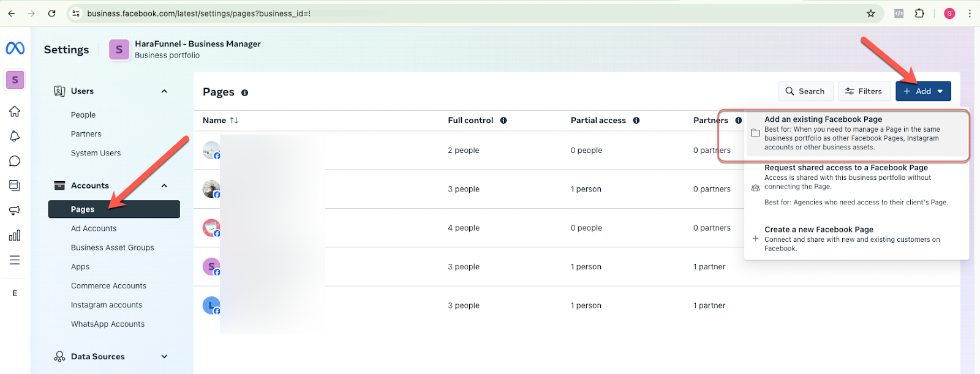
Task: Click the Meta logo icon
Action: coord(15,48)
